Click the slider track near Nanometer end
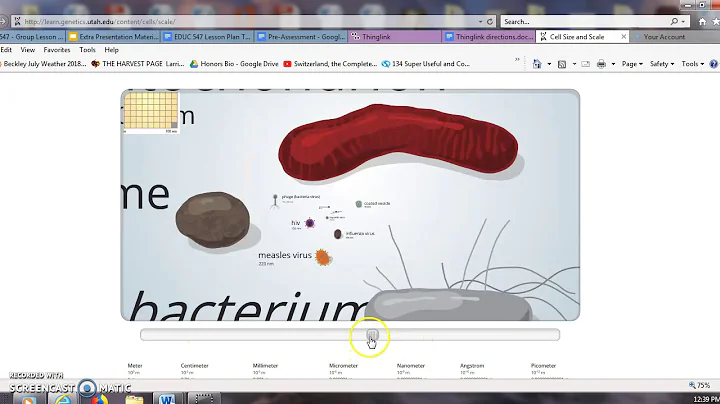The height and width of the screenshot is (404, 720). 411,335
